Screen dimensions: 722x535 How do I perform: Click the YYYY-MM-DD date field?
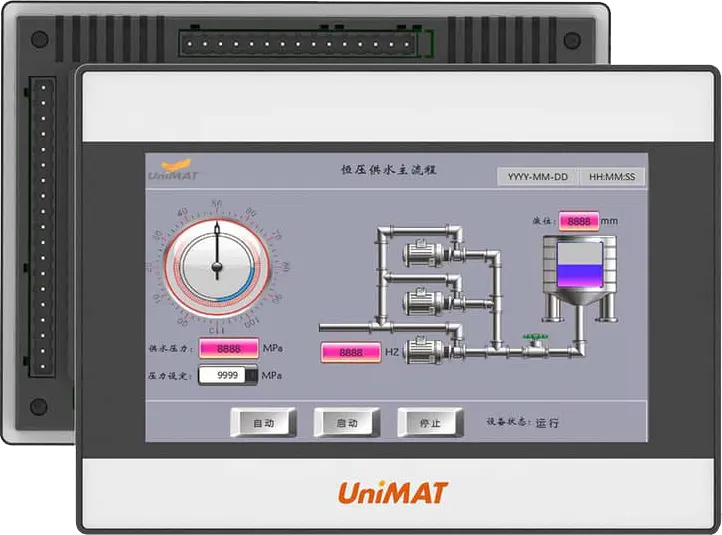pyautogui.click(x=537, y=177)
